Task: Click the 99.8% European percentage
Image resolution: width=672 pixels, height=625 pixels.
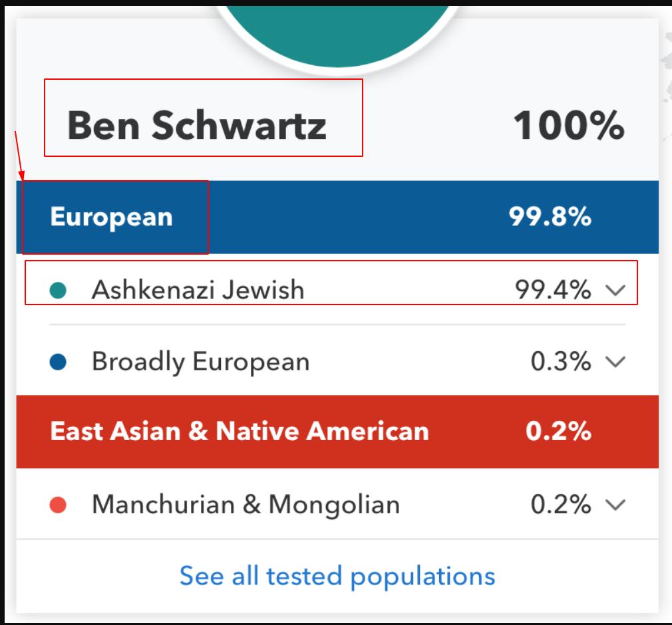Action: tap(550, 217)
